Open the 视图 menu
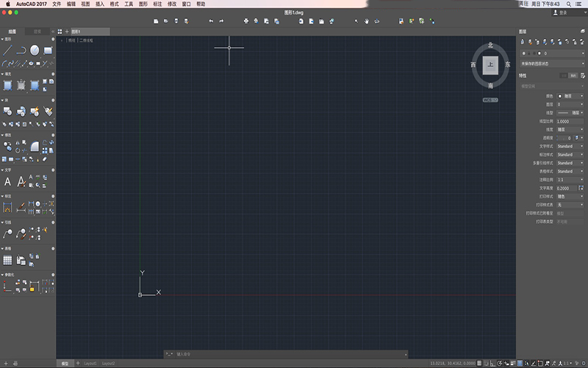Screen dimensions: 588x368 (85, 4)
